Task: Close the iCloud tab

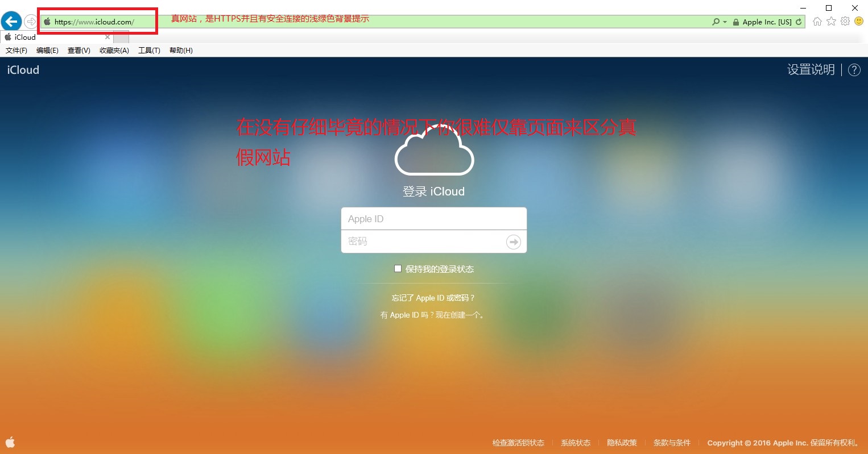Action: coord(108,38)
